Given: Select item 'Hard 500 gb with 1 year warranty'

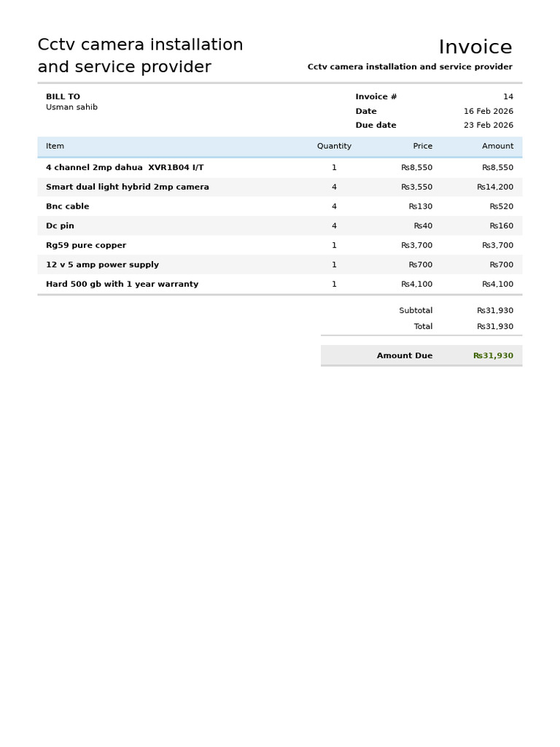Looking at the screenshot, I should [x=122, y=284].
